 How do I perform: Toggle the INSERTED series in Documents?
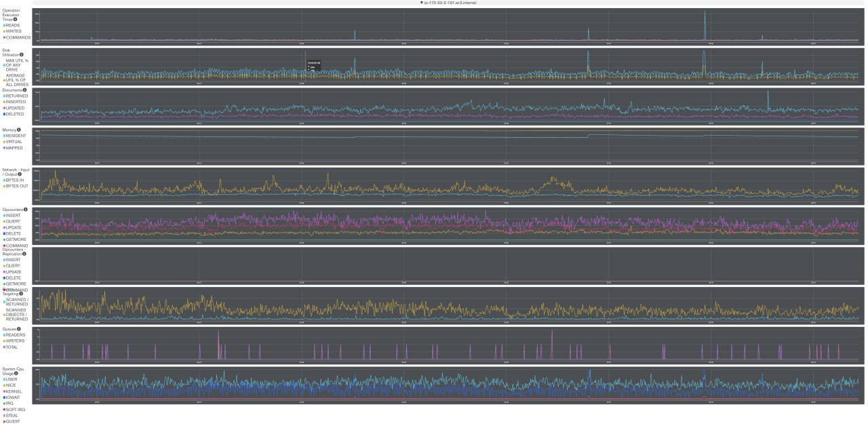tap(15, 102)
